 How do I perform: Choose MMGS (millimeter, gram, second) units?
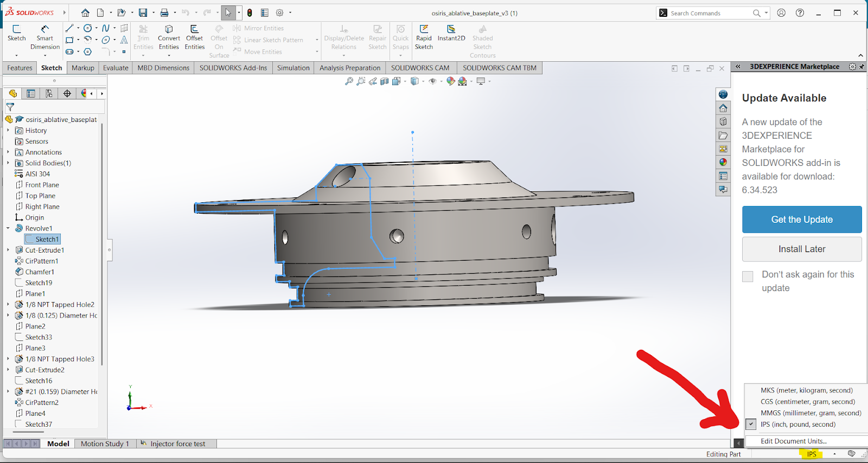(810, 413)
